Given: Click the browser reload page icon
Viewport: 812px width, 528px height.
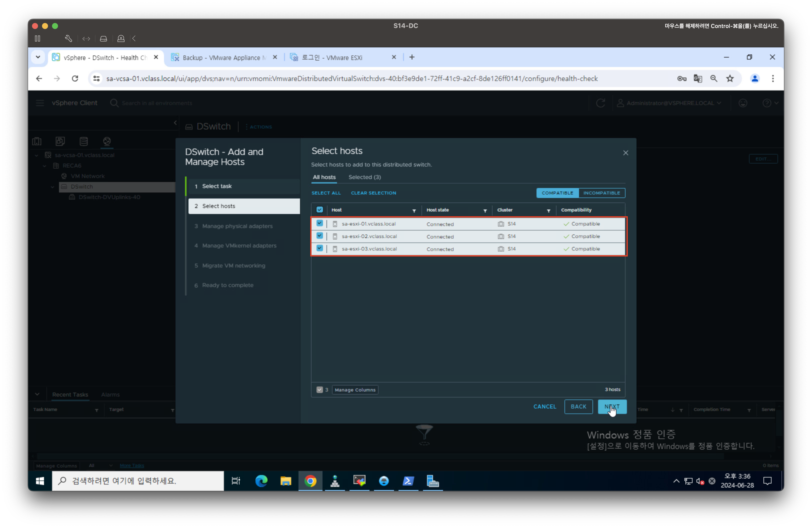Looking at the screenshot, I should coord(75,79).
